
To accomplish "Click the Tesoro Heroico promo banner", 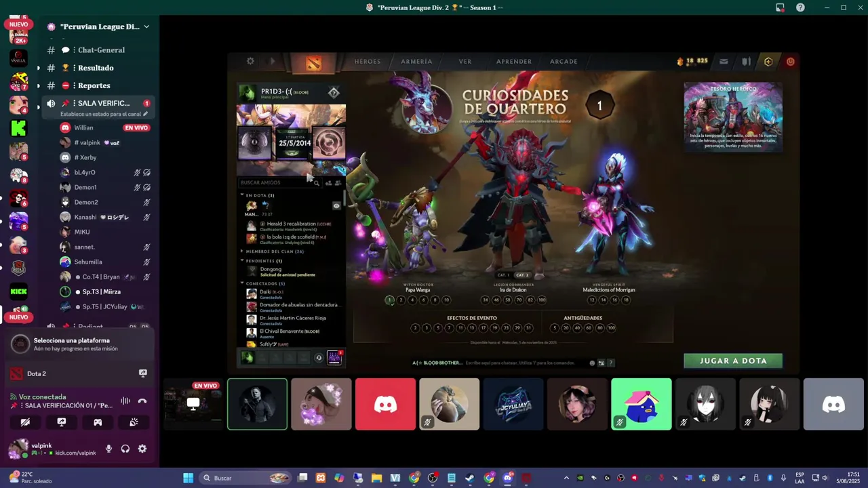I will coord(732,117).
